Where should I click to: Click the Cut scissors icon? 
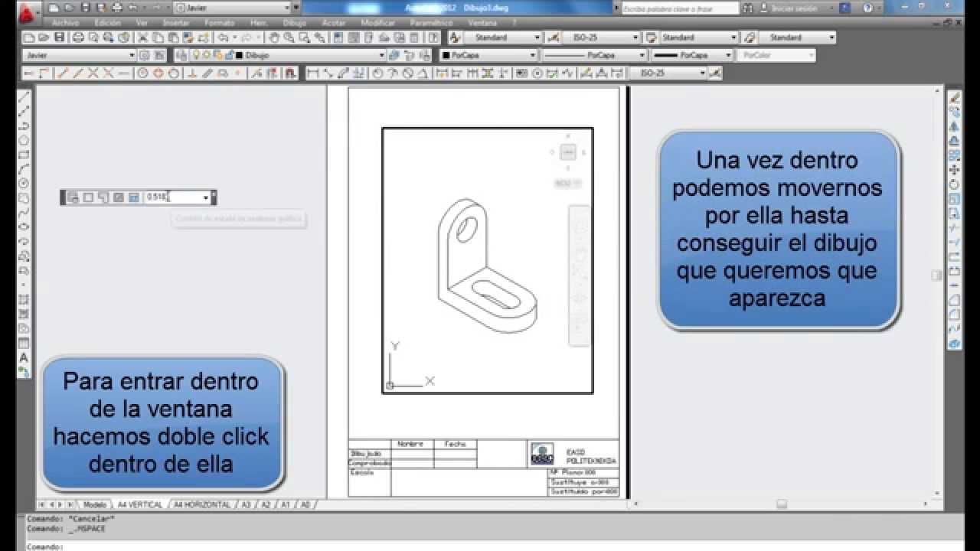(143, 37)
